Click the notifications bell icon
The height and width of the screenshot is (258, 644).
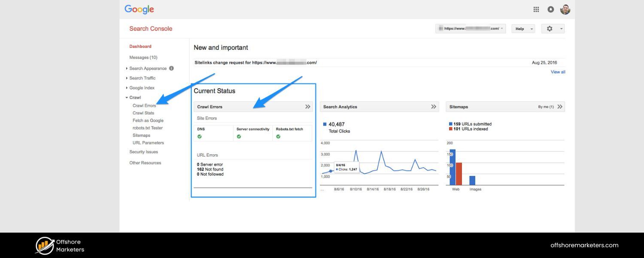click(550, 9)
